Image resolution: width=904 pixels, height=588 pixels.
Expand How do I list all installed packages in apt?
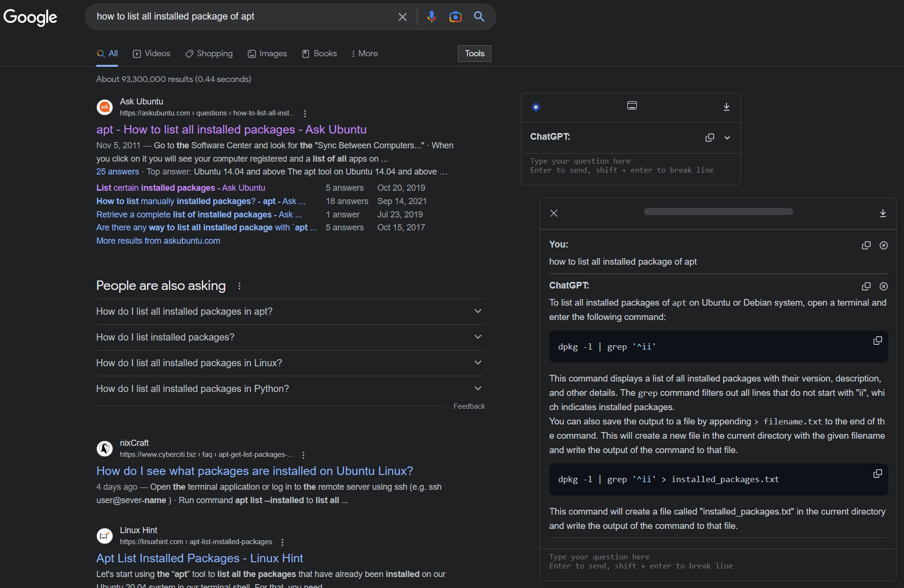[291, 311]
